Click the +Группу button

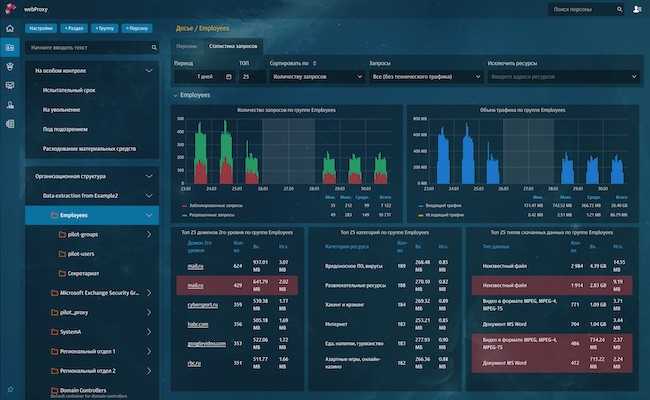[x=104, y=28]
